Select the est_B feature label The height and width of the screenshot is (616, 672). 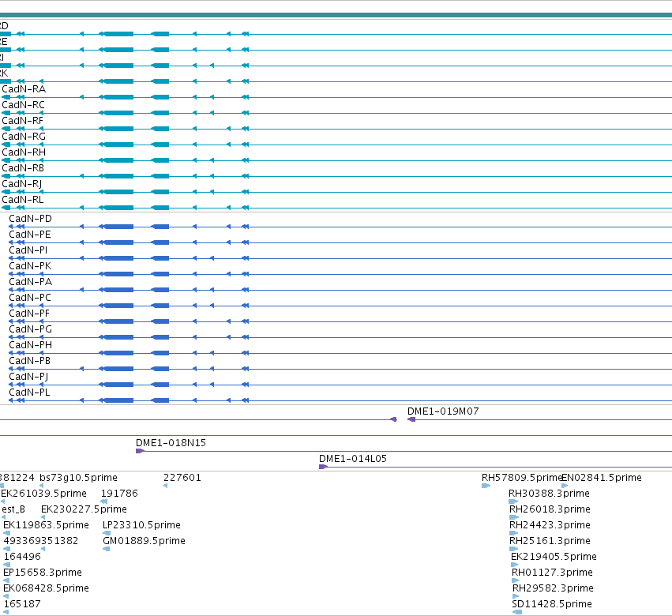pyautogui.click(x=13, y=509)
